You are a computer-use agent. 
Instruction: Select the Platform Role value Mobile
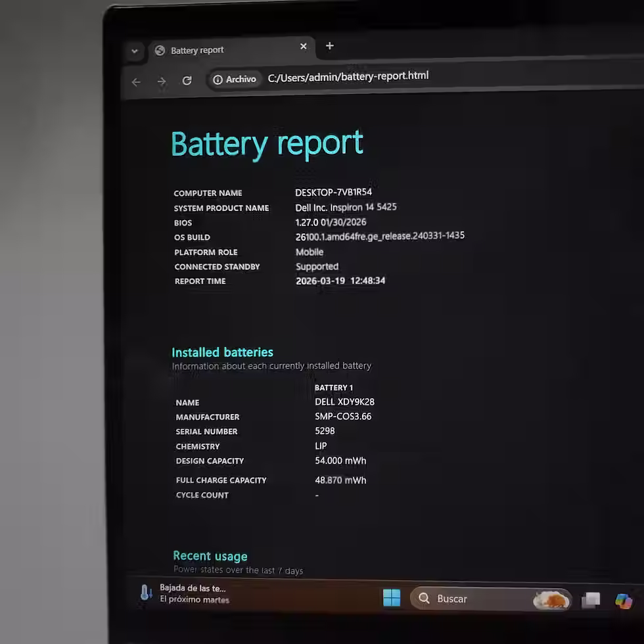click(310, 252)
